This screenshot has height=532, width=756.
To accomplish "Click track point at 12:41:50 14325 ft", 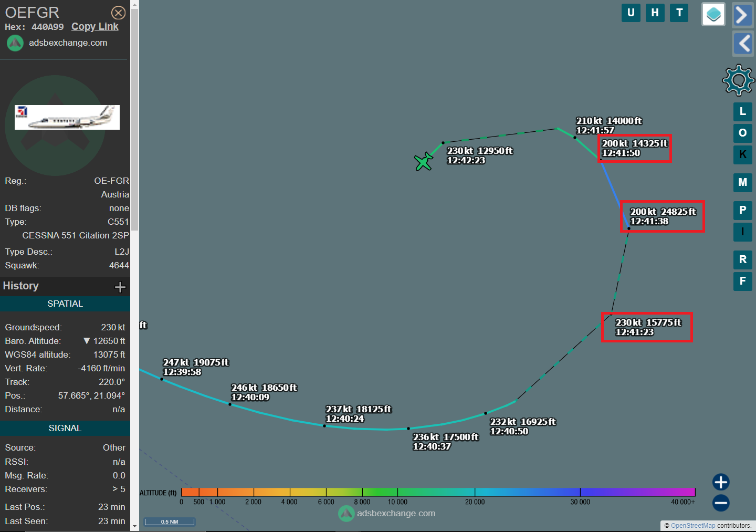I will coord(601,159).
